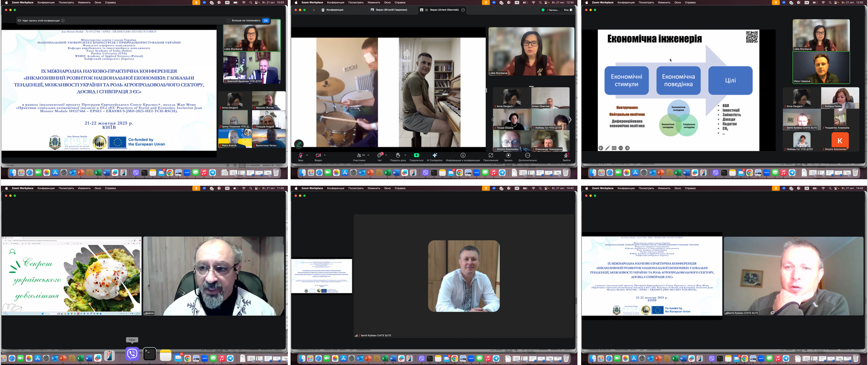
Task: Unmute the microphone with the Звук button
Action: pos(300,156)
